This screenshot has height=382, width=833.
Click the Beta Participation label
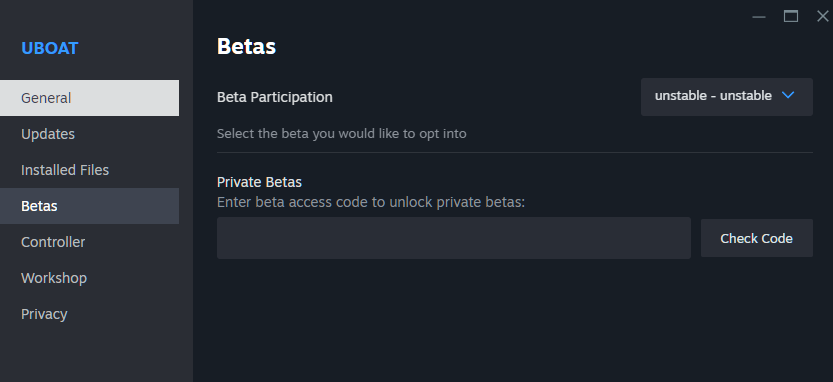(275, 97)
